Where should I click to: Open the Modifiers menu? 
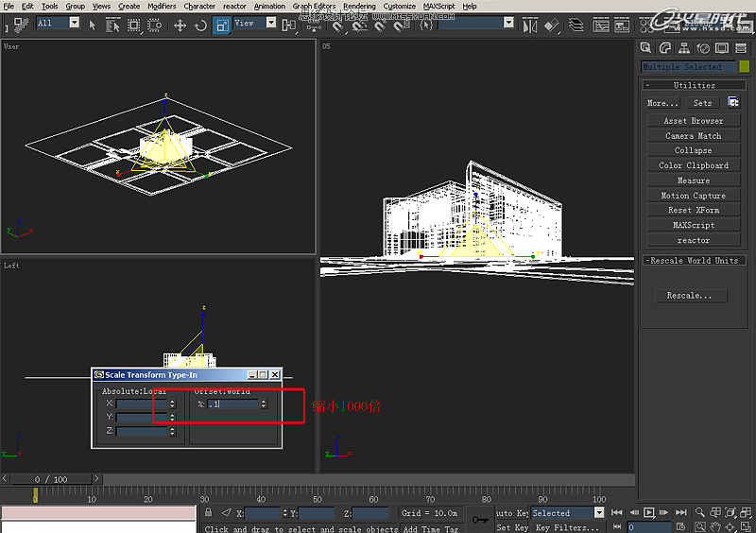162,6
